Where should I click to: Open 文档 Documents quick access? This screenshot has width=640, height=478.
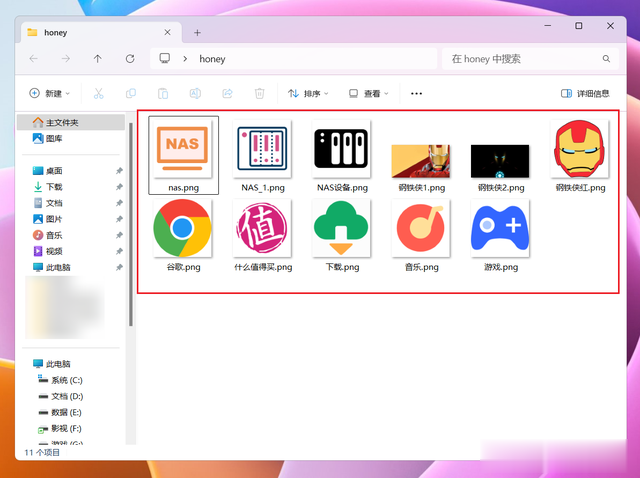(x=71, y=203)
